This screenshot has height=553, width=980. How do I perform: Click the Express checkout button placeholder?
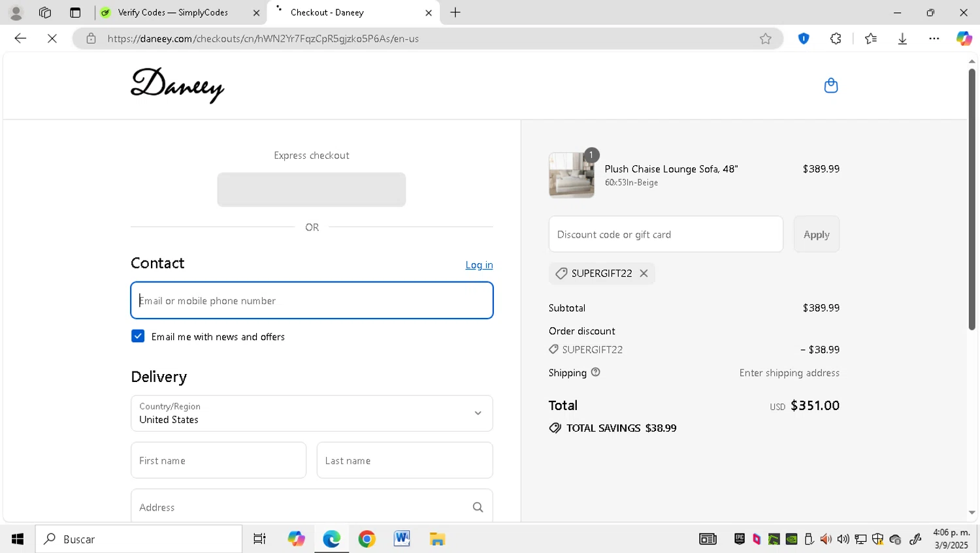point(312,189)
